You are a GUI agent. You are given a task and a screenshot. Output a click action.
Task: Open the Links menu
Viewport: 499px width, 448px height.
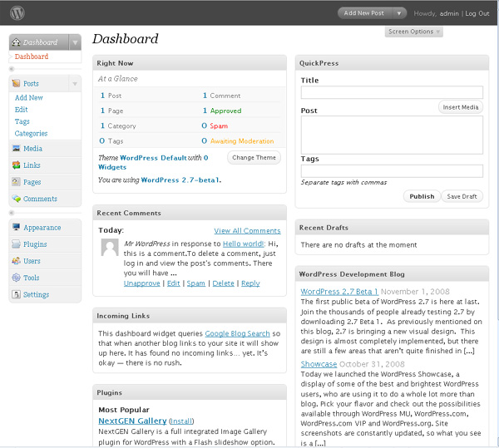point(32,165)
